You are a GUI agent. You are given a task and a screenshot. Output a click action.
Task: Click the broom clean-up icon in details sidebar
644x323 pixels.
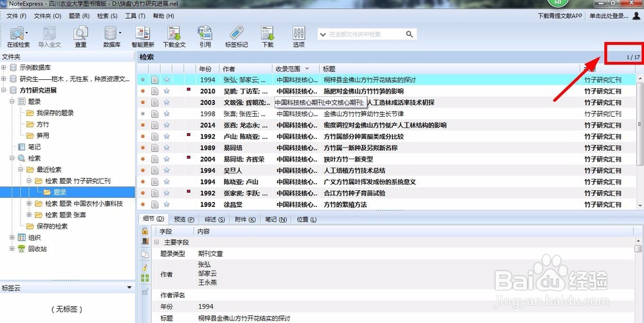pyautogui.click(x=144, y=267)
